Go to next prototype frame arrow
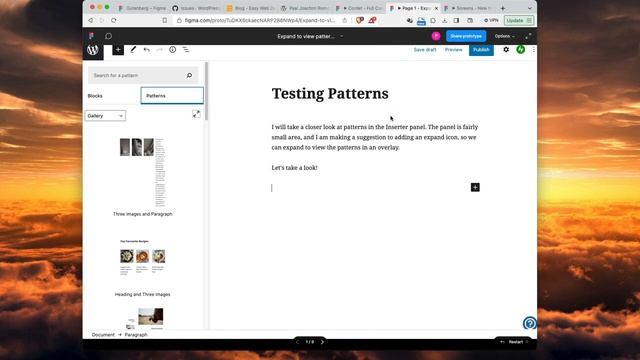Screen dimensions: 640x360 pyautogui.click(x=322, y=342)
